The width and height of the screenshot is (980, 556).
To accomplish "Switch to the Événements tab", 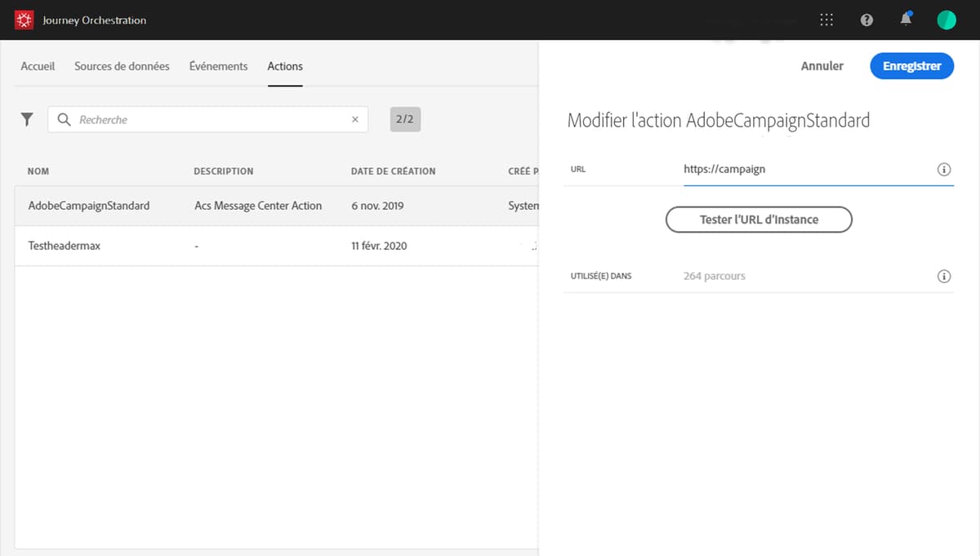I will click(x=218, y=66).
